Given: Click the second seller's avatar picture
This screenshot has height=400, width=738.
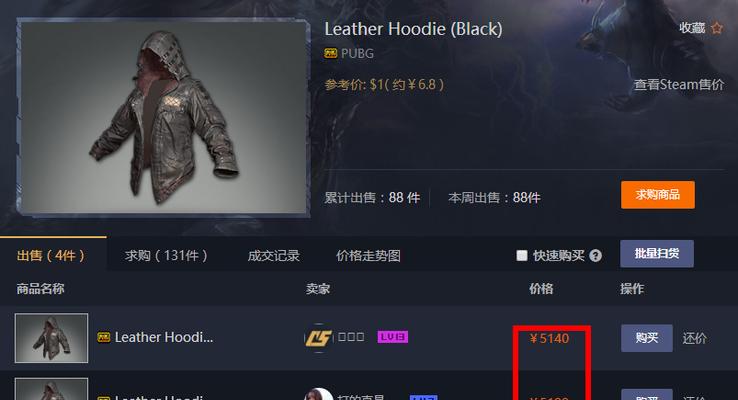Looking at the screenshot, I should tap(319, 394).
